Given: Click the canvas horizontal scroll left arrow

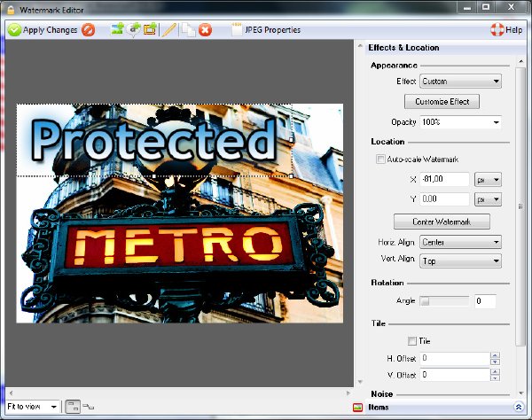Looking at the screenshot, I should 12,393.
